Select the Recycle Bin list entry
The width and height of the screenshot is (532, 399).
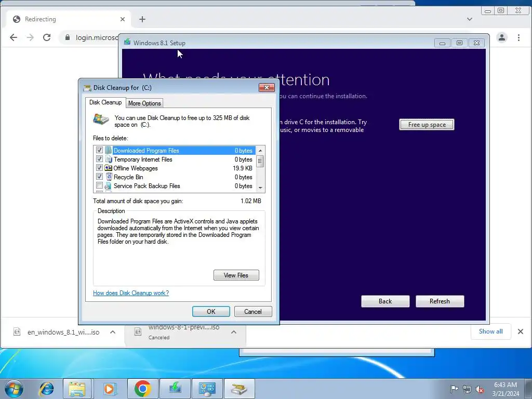[175, 177]
